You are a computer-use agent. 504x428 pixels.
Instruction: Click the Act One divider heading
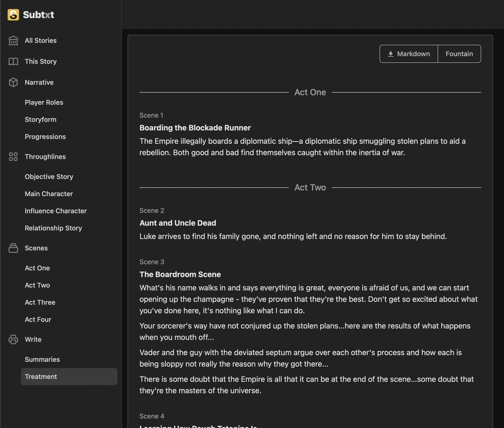pyautogui.click(x=310, y=92)
